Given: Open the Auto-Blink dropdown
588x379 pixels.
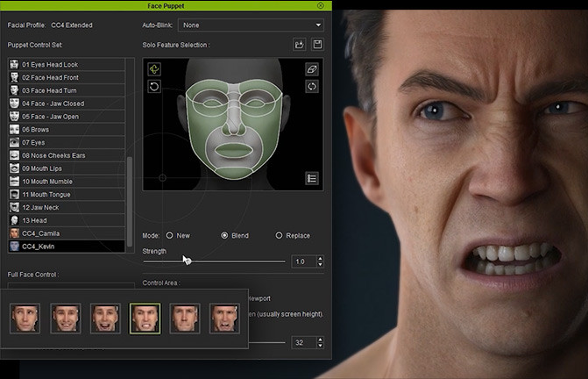Looking at the screenshot, I should 251,25.
